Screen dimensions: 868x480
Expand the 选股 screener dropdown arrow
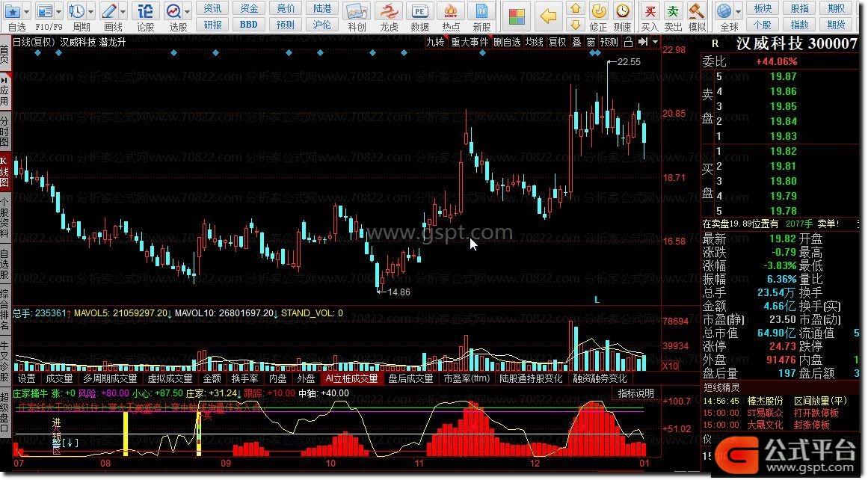point(188,11)
